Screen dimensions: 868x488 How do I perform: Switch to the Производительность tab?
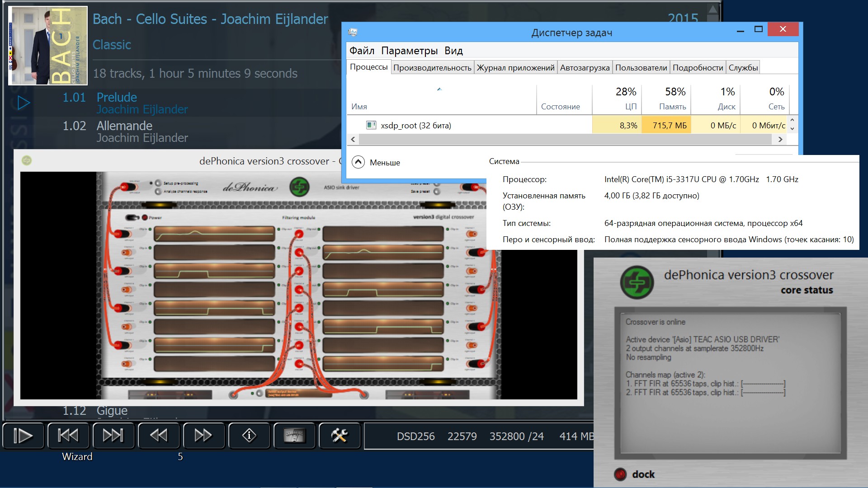click(x=432, y=68)
